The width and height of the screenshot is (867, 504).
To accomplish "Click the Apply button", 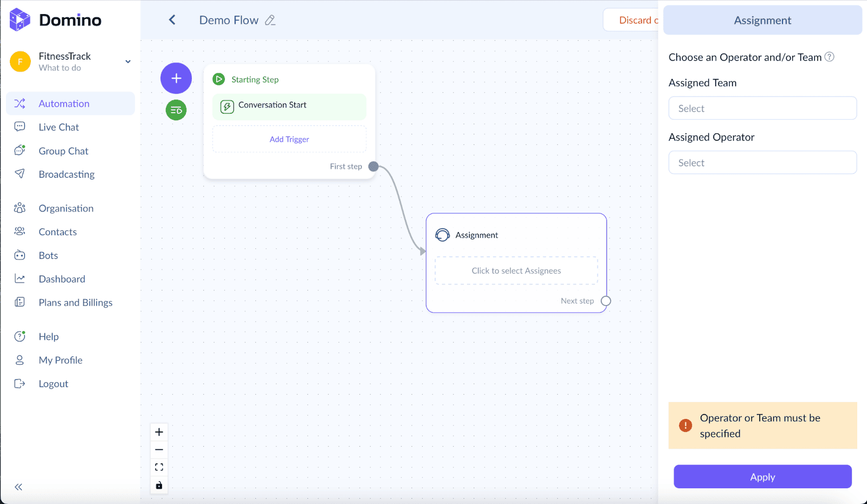I will point(762,477).
